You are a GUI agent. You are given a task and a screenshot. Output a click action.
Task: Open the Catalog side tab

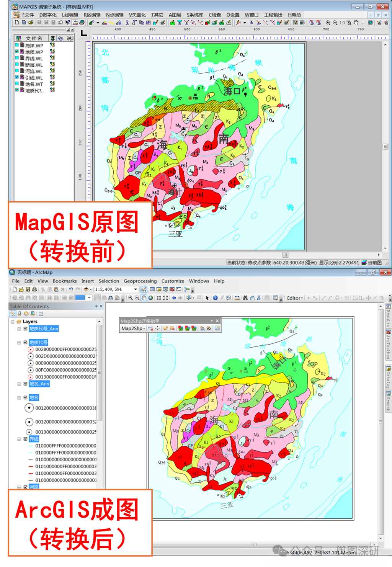pos(388,377)
